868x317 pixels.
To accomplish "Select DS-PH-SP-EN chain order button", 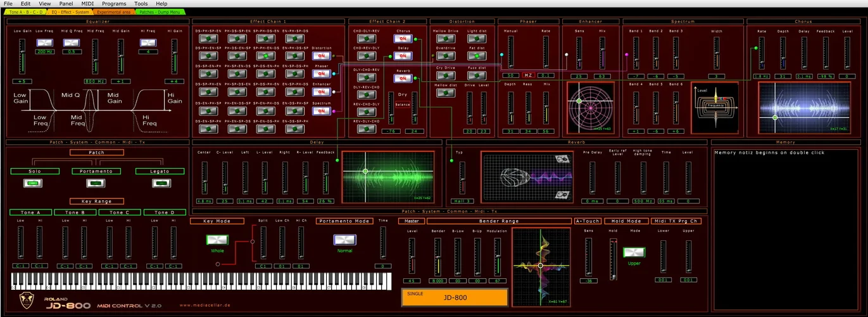I will (208, 39).
